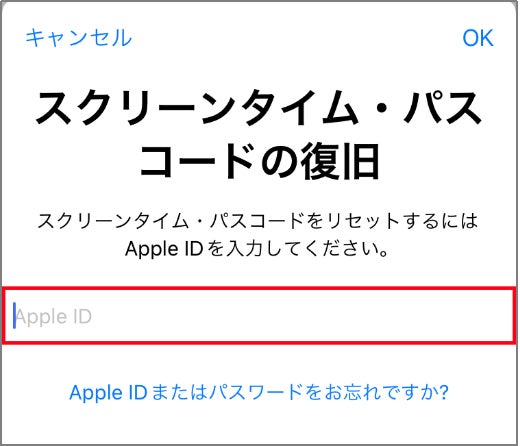
Task: Click the blue キャンセル text in the header
Action: click(79, 38)
